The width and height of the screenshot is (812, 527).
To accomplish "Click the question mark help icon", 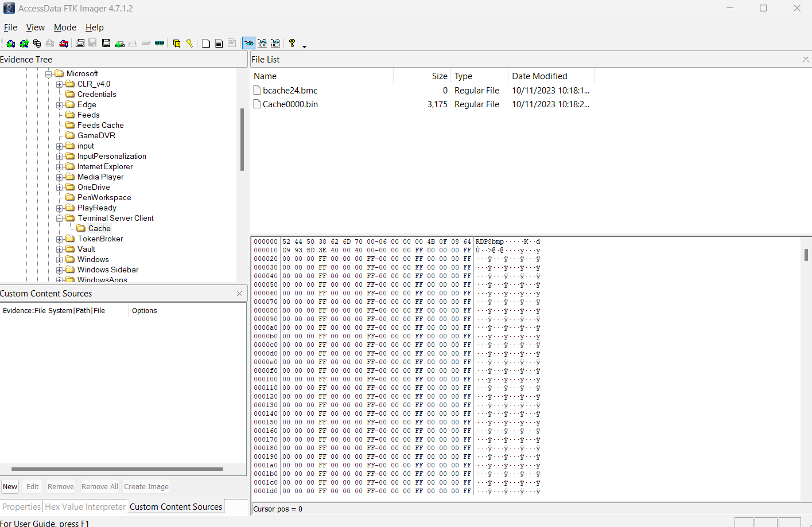I will pyautogui.click(x=292, y=43).
